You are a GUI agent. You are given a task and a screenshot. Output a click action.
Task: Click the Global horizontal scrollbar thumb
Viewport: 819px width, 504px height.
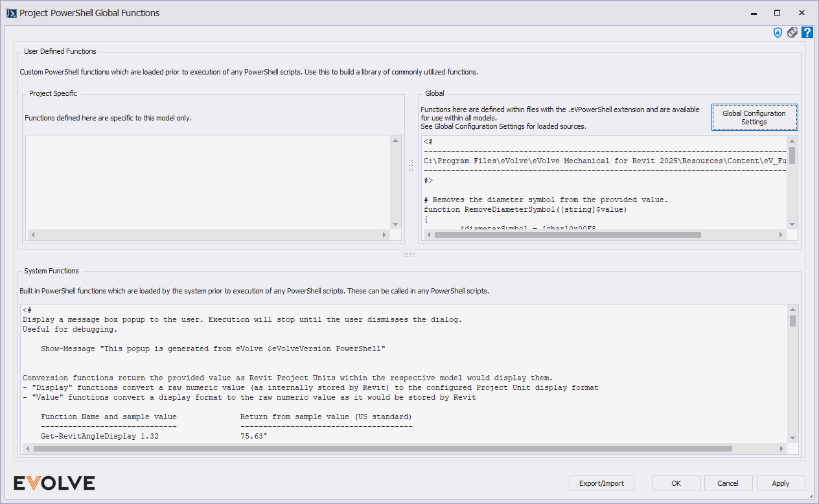pyautogui.click(x=568, y=235)
